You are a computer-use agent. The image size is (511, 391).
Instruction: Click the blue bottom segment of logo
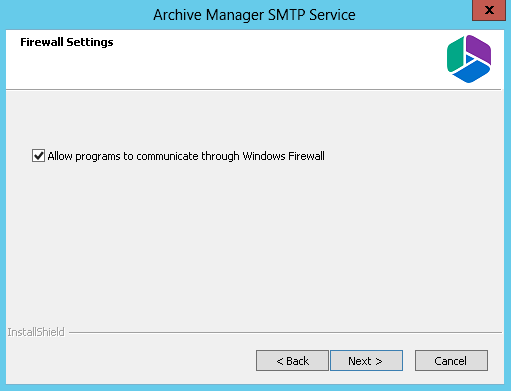coord(471,72)
